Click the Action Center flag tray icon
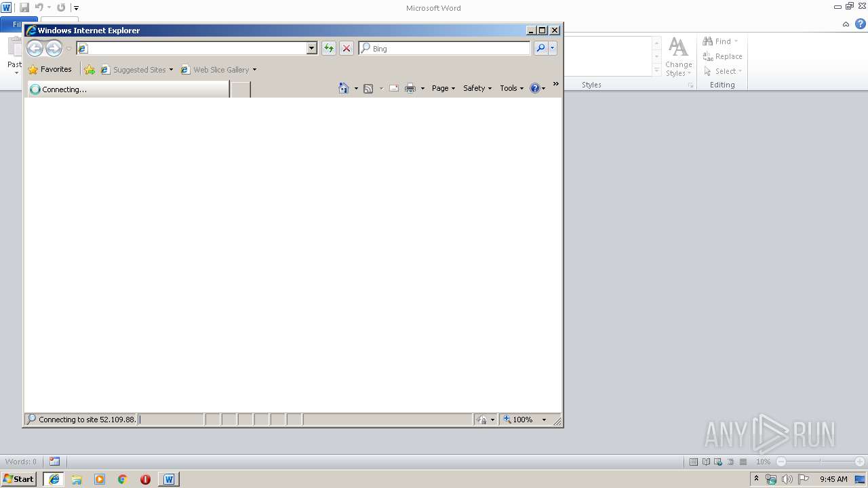The height and width of the screenshot is (488, 868). [x=803, y=479]
